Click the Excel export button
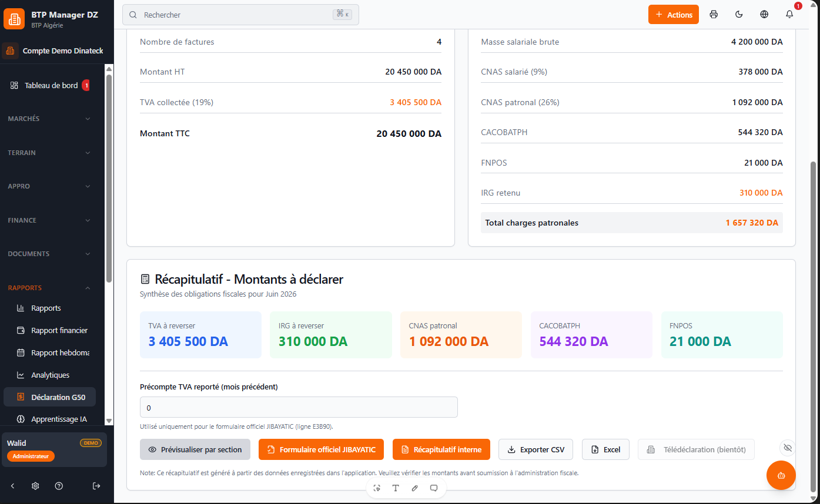Image resolution: width=820 pixels, height=504 pixels. [605, 449]
